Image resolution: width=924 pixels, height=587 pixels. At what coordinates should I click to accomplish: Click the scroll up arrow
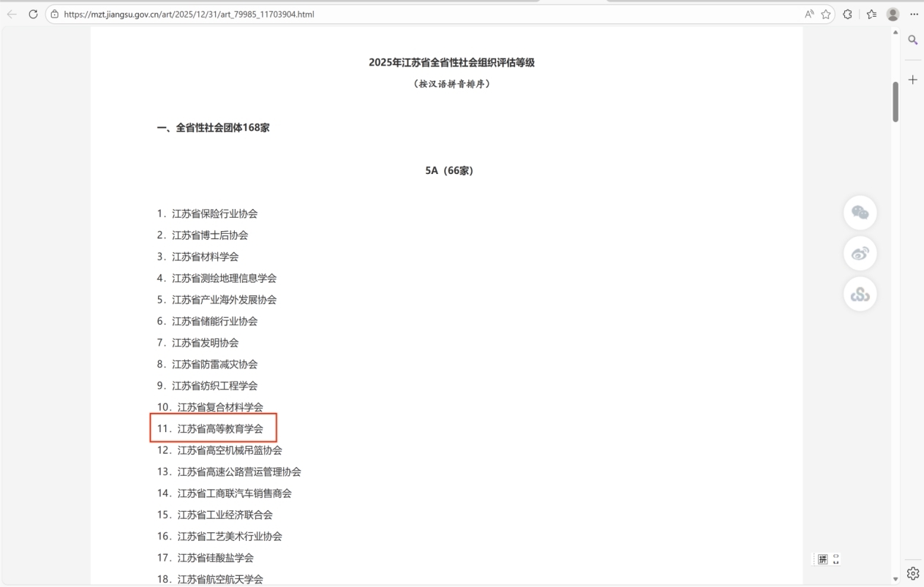click(x=895, y=33)
